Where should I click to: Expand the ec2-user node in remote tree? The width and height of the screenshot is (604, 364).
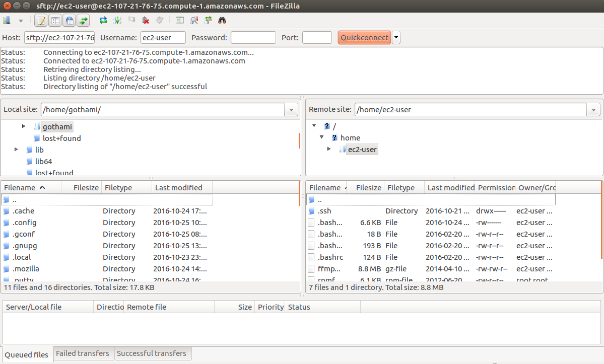[329, 149]
